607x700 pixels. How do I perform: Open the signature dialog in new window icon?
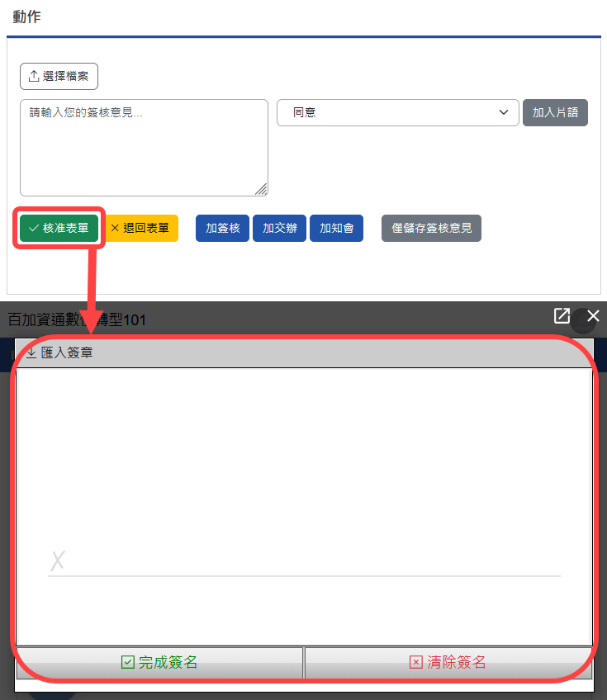(x=562, y=315)
